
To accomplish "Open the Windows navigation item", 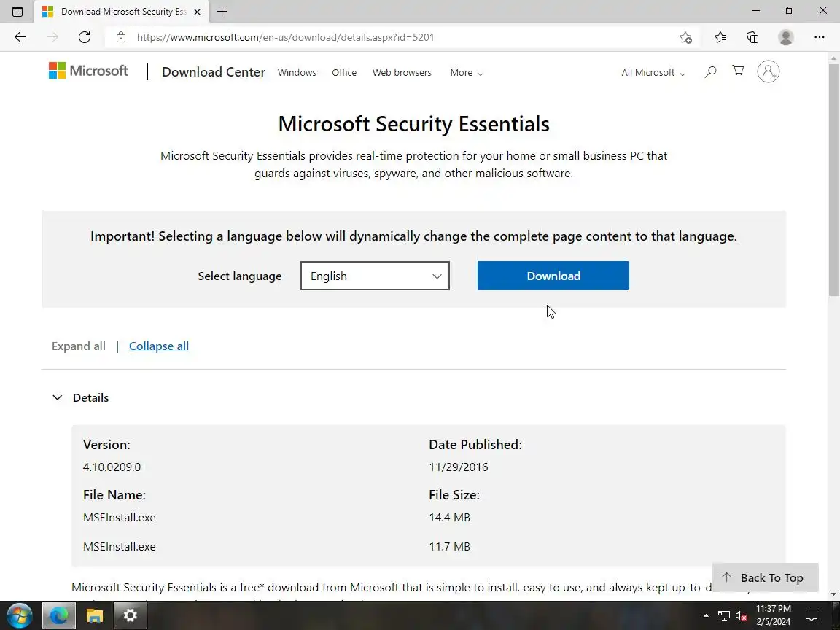I will click(297, 73).
